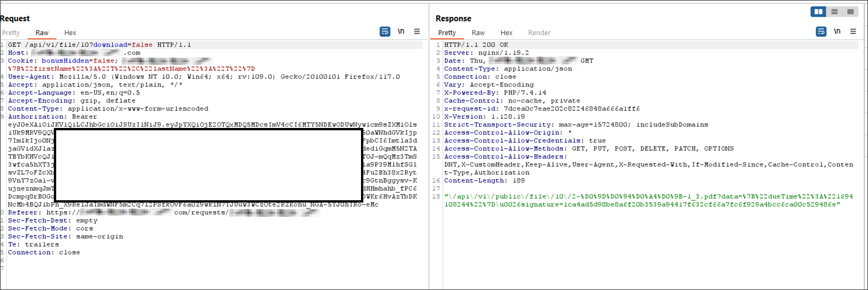Click the Te: trailers header
The width and height of the screenshot is (868, 290).
[x=34, y=244]
